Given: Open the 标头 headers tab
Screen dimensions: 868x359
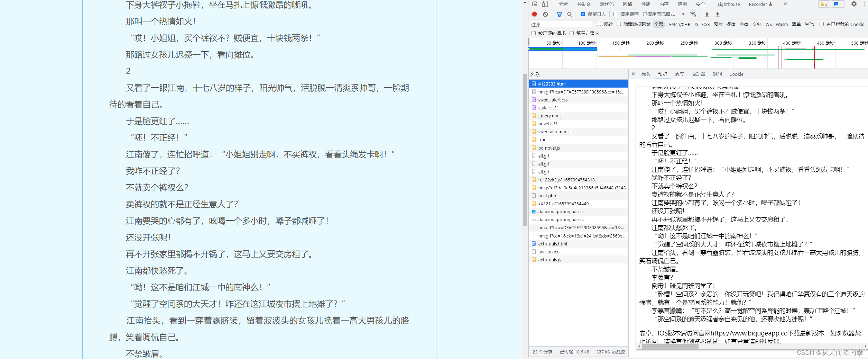Looking at the screenshot, I should tap(645, 74).
